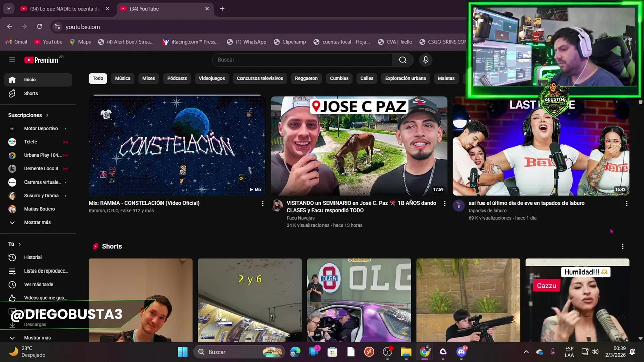The width and height of the screenshot is (644, 362).
Task: Expand Suscripciones section chevron
Action: 48,115
